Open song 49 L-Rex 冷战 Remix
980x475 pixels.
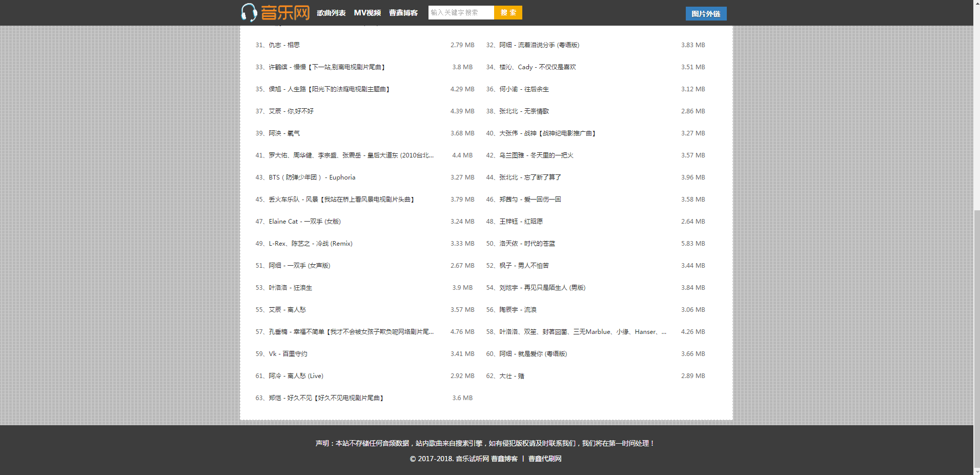tap(311, 244)
